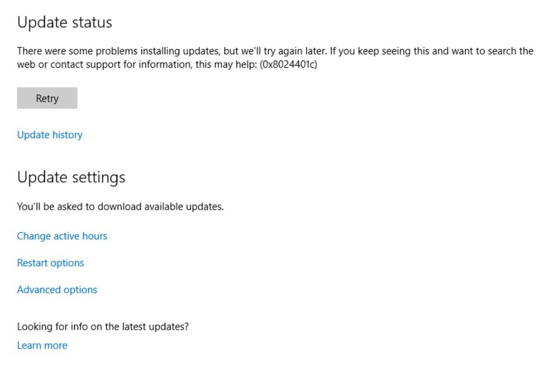Adjust active hours via its link
The width and height of the screenshot is (554, 392).
(62, 236)
